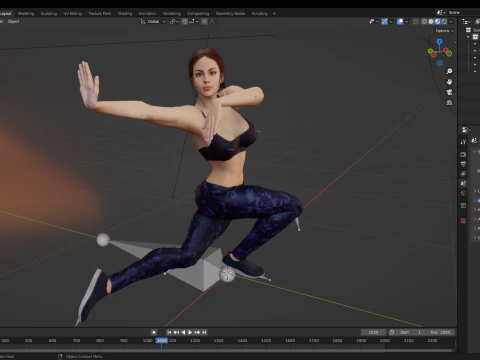Open the Rendering workspace tab
This screenshot has width=480, height=360.
(x=172, y=14)
